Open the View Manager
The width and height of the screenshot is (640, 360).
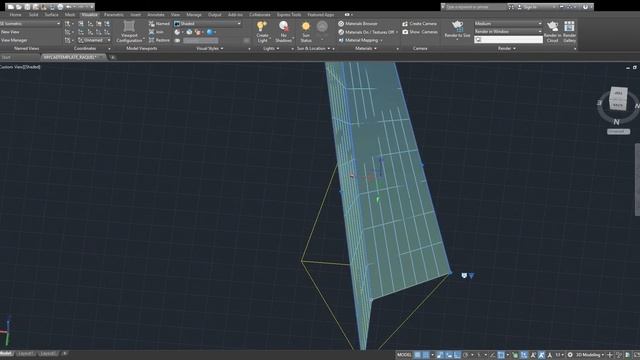(14, 40)
